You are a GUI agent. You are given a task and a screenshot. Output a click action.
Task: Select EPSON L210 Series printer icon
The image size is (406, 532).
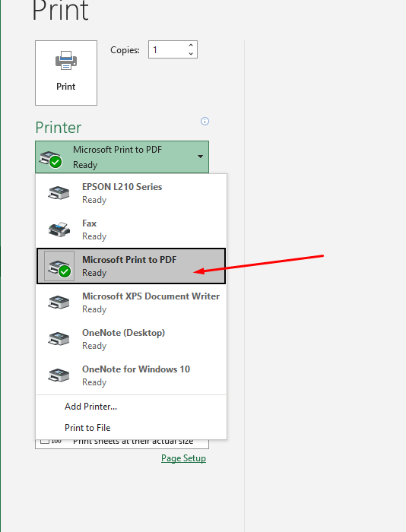(59, 193)
